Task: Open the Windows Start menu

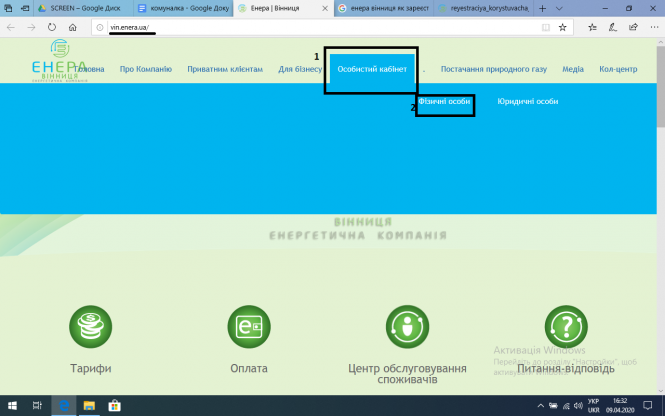Action: click(12, 406)
